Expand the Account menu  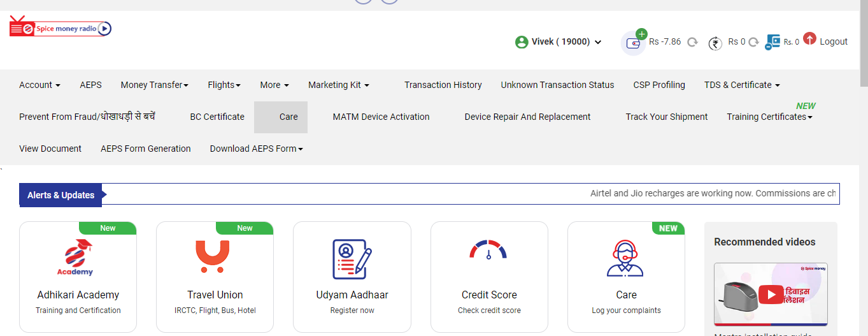[x=39, y=85]
